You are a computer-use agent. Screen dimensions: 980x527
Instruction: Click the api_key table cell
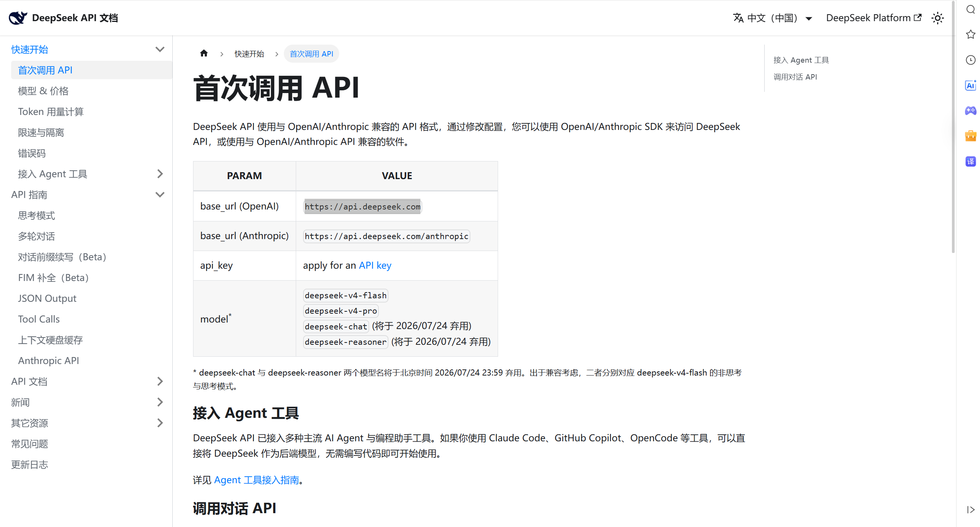point(244,266)
